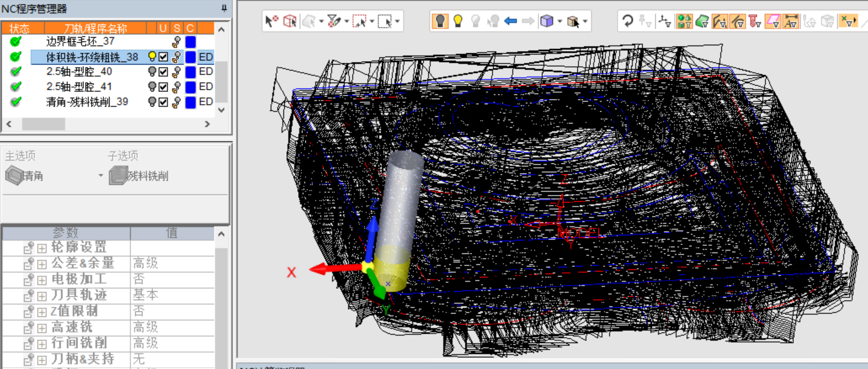Expand the 刀具轨迹 parameter group

pos(42,296)
